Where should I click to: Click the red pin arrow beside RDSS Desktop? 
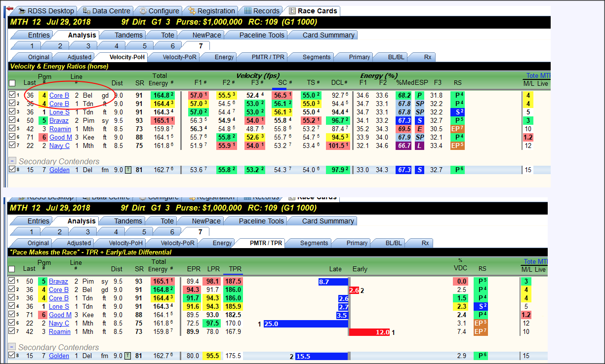coord(10,8)
